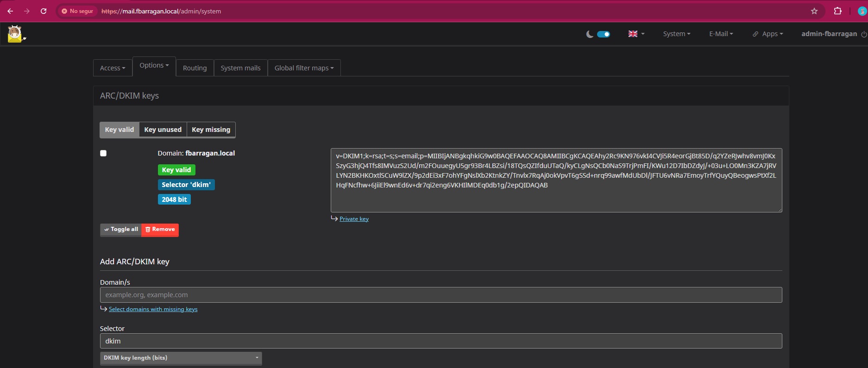Expand DKIM key length dropdown

pyautogui.click(x=181, y=358)
